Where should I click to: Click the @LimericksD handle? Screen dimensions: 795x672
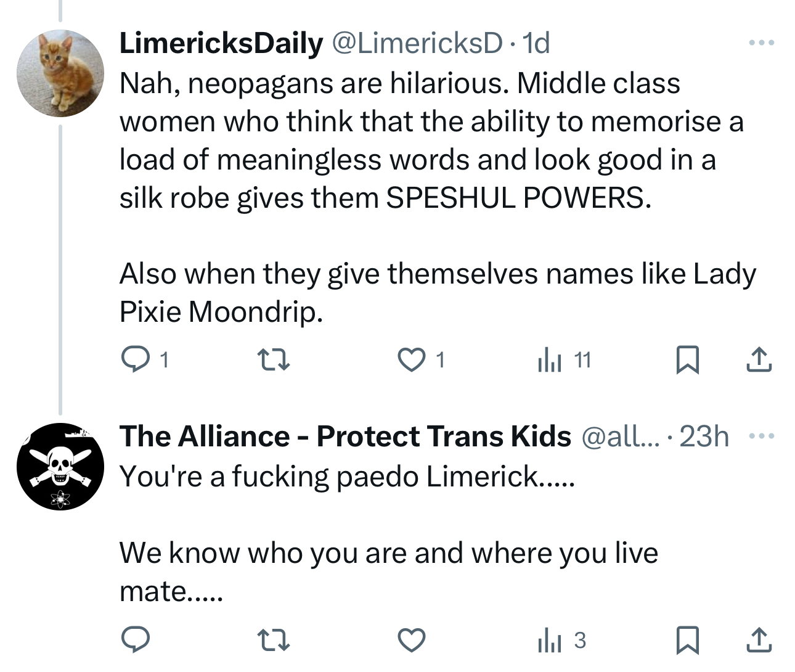coord(417,43)
